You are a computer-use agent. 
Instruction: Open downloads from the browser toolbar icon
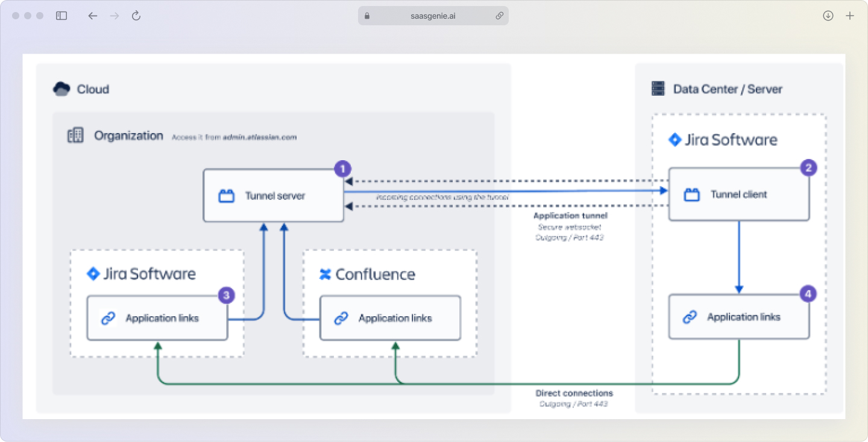828,15
